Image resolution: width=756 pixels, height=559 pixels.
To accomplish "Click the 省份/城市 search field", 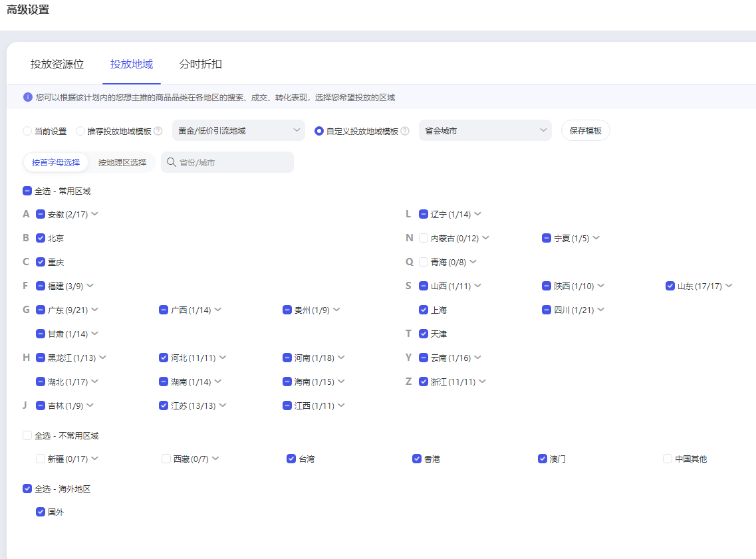I will tap(233, 162).
